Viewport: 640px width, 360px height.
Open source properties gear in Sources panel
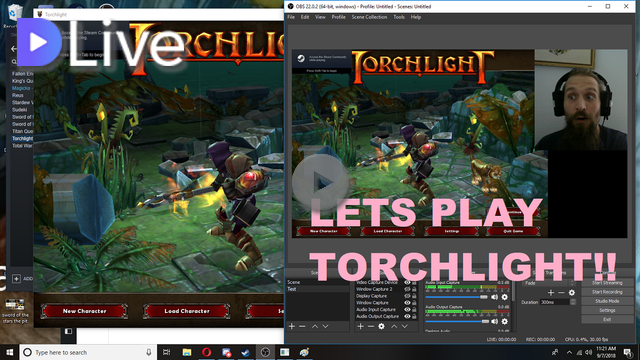(381, 326)
